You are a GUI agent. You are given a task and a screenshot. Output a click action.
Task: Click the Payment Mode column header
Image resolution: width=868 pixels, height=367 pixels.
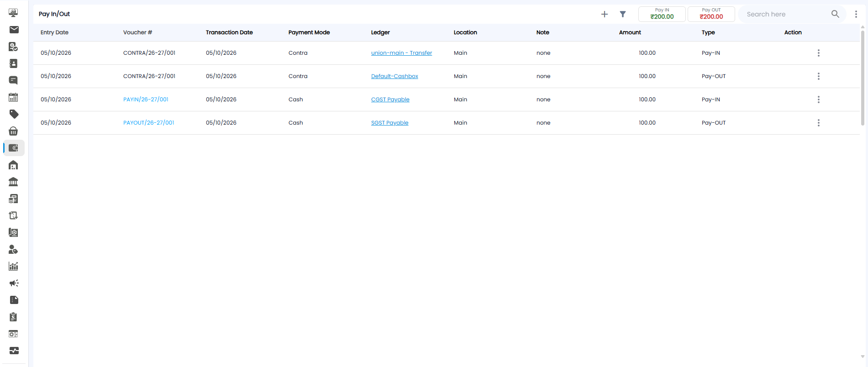(x=309, y=32)
